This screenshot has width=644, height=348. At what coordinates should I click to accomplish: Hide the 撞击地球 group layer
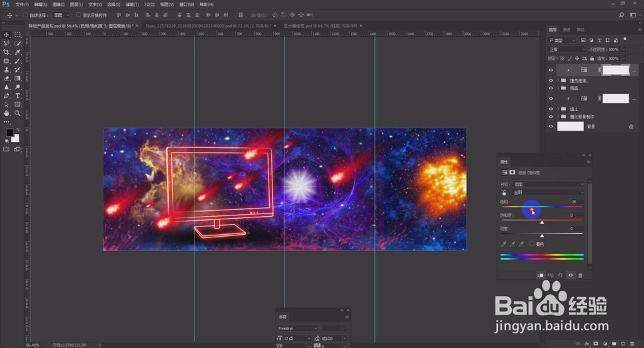[x=551, y=80]
